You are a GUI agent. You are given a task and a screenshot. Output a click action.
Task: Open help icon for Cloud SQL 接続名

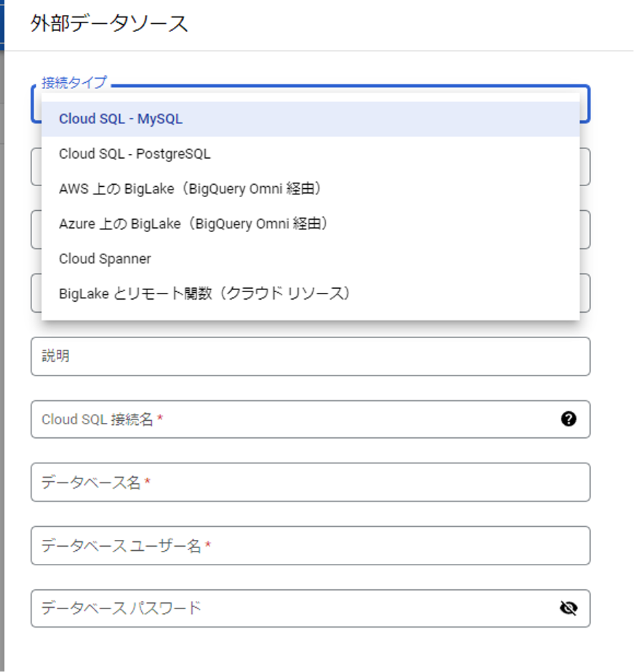click(568, 419)
